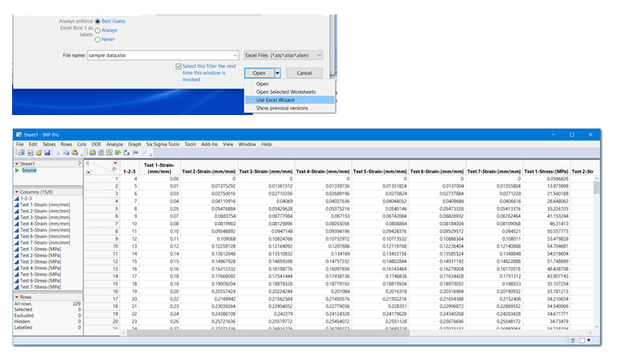Click the JMP app icon in title bar
The width and height of the screenshot is (644, 362).
click(19, 134)
